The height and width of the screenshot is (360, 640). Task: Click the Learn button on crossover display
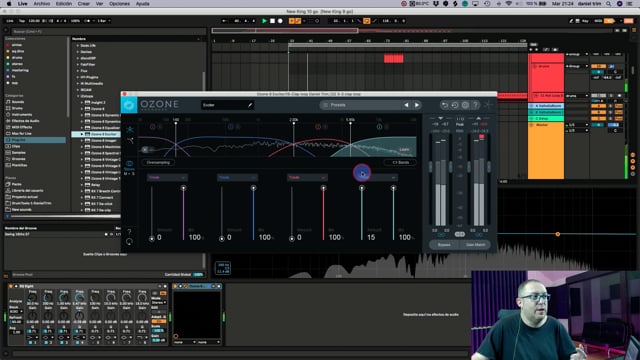click(x=404, y=150)
